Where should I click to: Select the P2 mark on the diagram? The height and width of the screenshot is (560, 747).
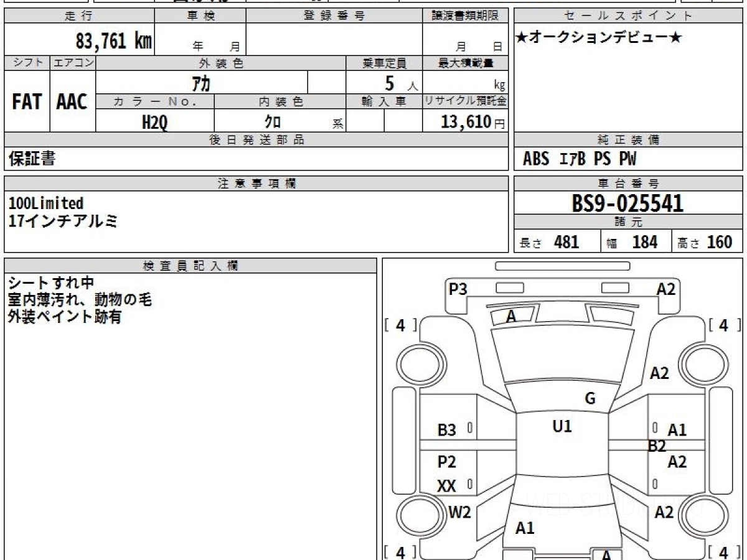tap(447, 462)
